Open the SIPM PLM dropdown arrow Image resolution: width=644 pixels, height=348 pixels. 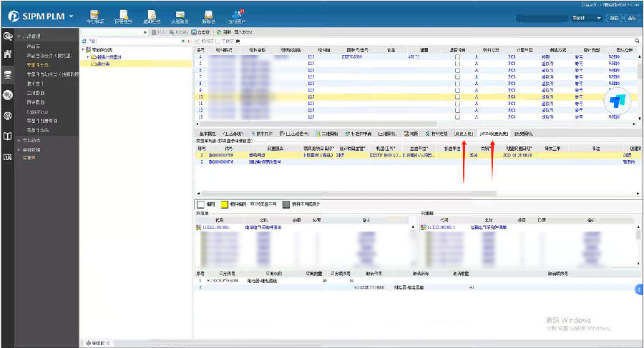pos(71,16)
